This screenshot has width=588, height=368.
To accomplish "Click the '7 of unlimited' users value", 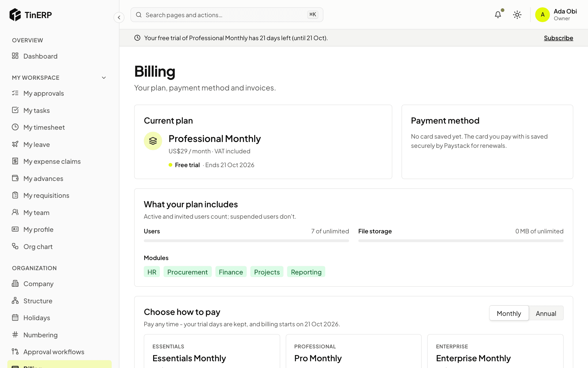I will pos(330,231).
